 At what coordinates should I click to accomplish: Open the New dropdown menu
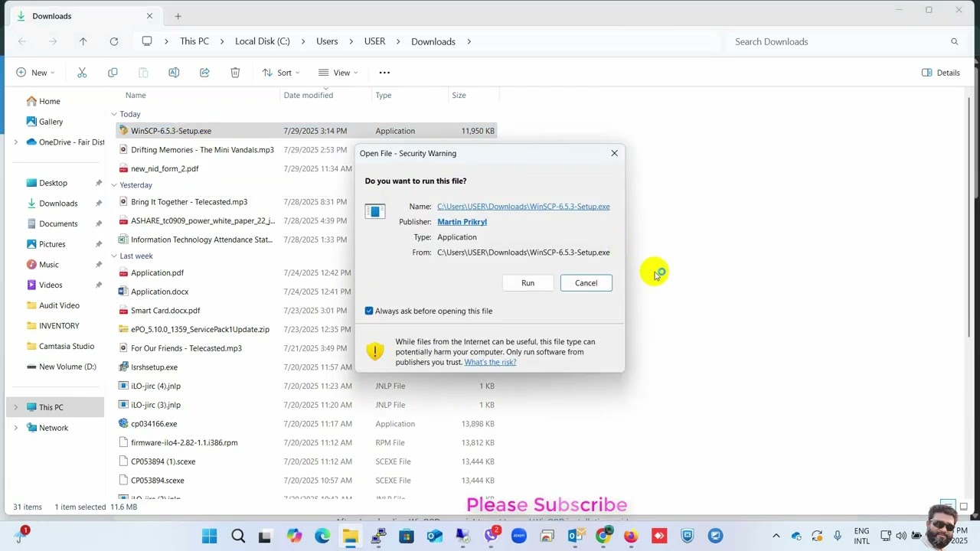click(x=35, y=73)
